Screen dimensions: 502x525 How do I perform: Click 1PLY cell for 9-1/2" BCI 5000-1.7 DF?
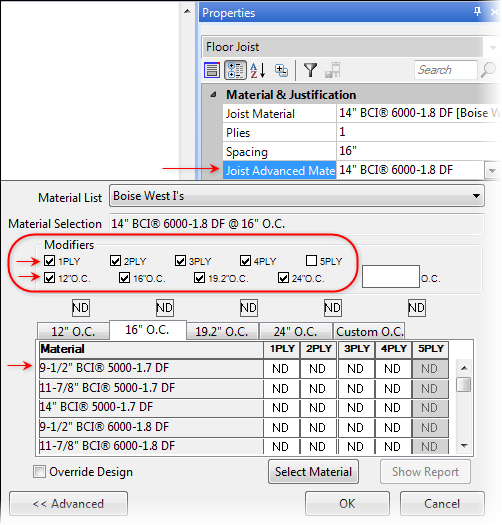281,369
